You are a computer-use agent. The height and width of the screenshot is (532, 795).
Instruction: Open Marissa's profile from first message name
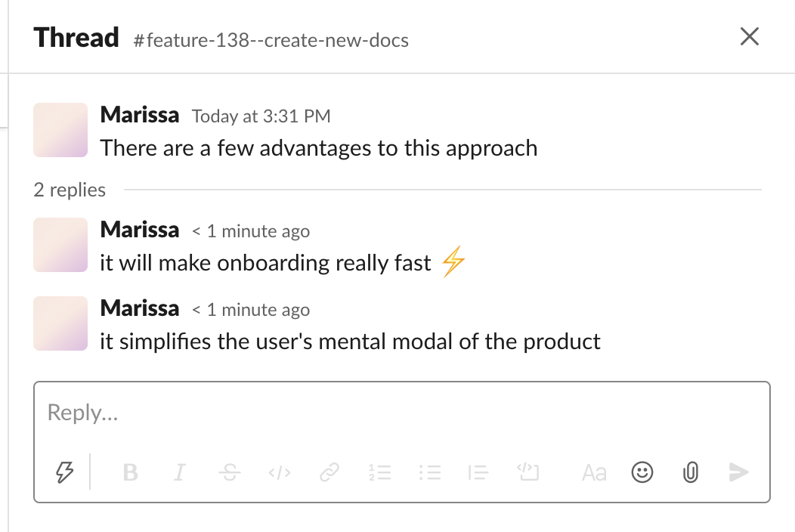(x=140, y=115)
